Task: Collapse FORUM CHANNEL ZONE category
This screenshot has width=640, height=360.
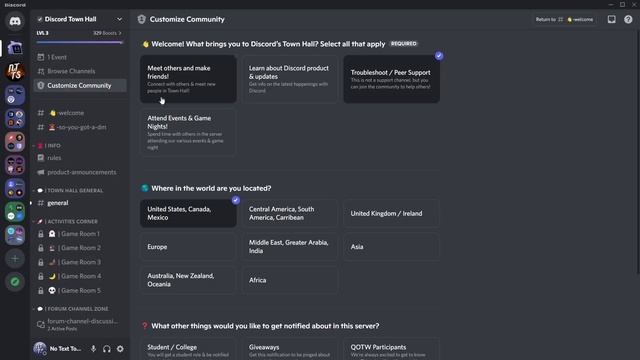Action: pyautogui.click(x=71, y=309)
